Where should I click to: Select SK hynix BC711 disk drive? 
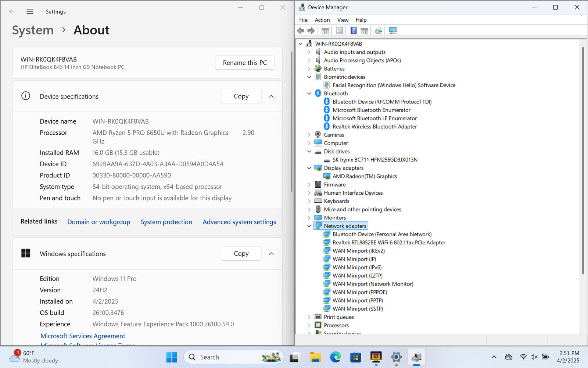(375, 160)
